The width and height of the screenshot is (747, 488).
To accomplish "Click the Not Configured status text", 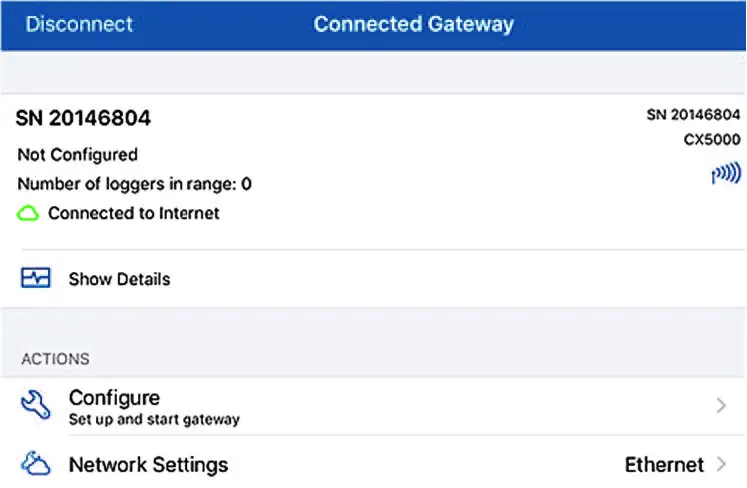I will click(x=77, y=155).
